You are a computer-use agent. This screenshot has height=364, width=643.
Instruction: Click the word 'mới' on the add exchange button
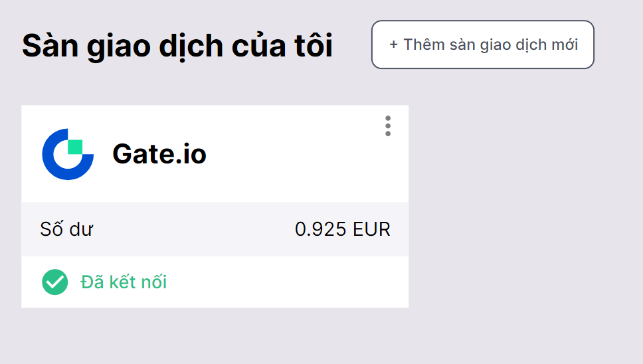coord(564,45)
